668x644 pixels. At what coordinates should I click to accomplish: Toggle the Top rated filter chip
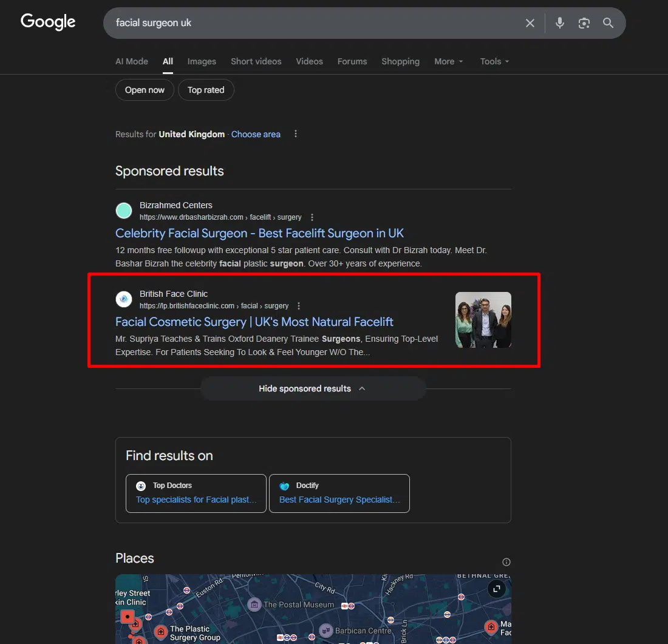click(206, 90)
